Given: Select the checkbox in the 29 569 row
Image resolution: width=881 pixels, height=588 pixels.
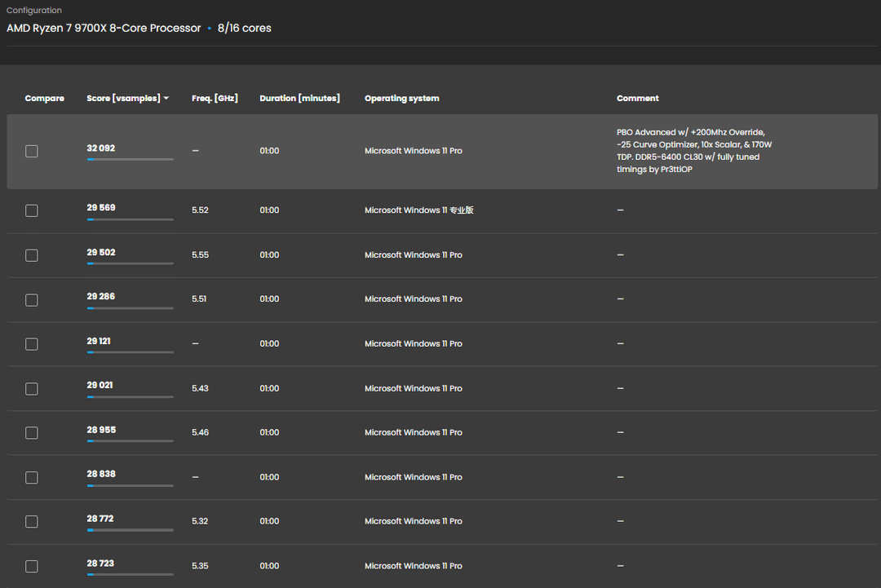Looking at the screenshot, I should tap(32, 210).
